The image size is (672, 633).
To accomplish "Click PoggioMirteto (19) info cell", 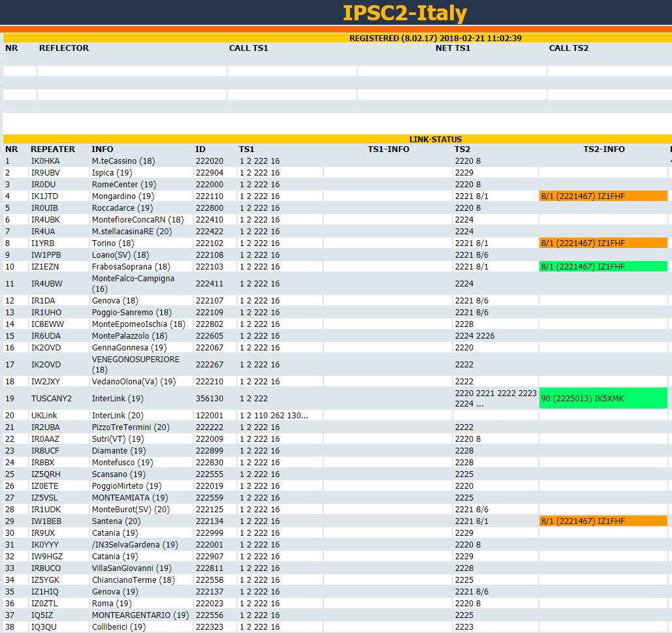I will tap(142, 486).
